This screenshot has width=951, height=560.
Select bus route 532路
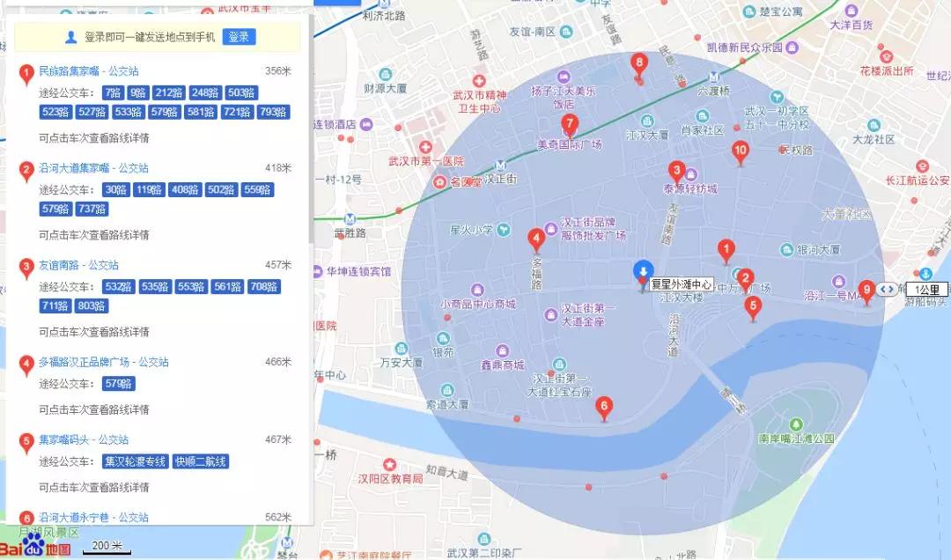pyautogui.click(x=118, y=287)
